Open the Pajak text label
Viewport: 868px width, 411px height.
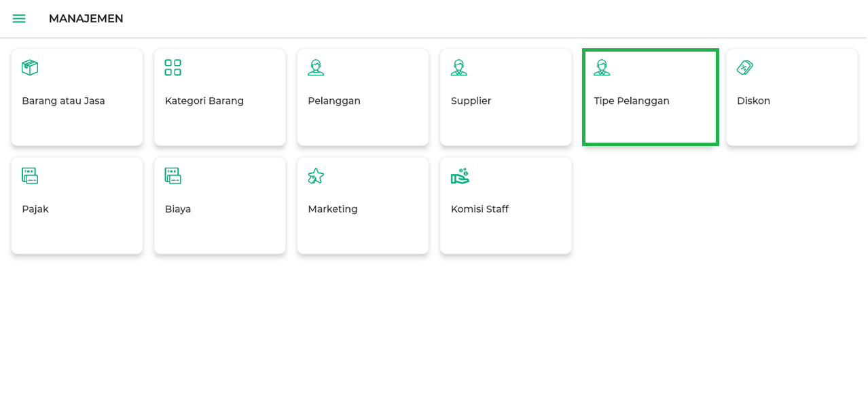(x=35, y=209)
